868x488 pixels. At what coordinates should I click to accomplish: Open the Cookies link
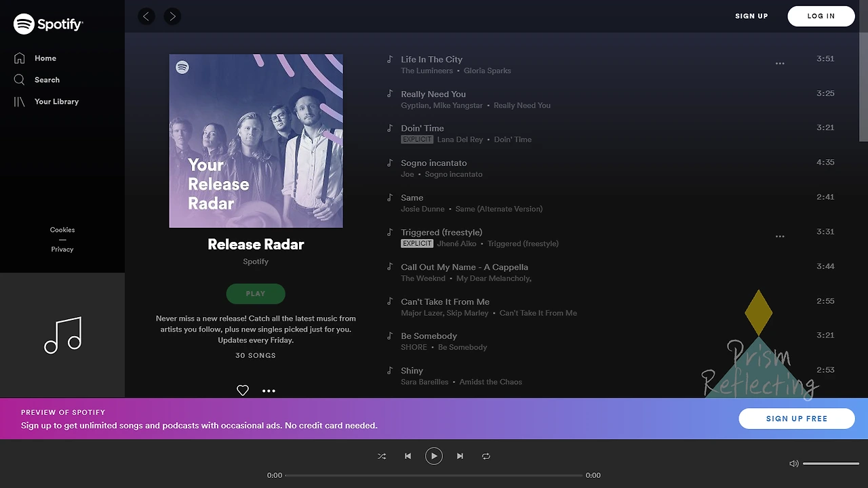[x=62, y=230]
